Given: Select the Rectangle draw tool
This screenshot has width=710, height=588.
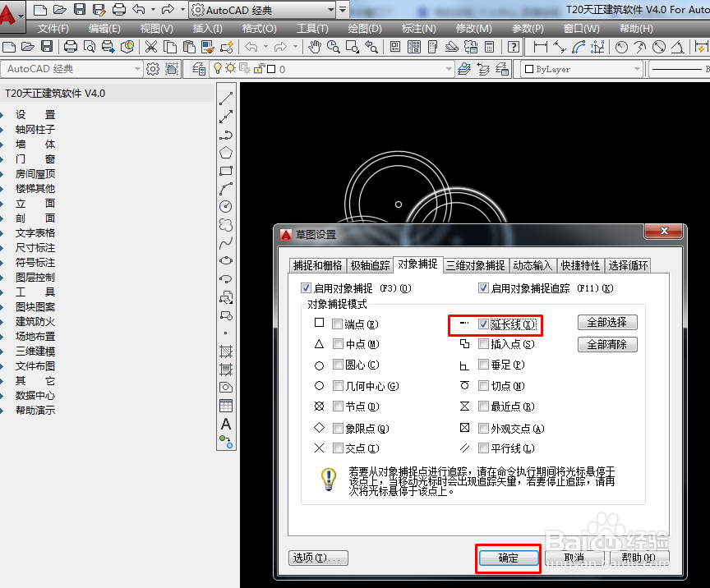Looking at the screenshot, I should [x=226, y=171].
